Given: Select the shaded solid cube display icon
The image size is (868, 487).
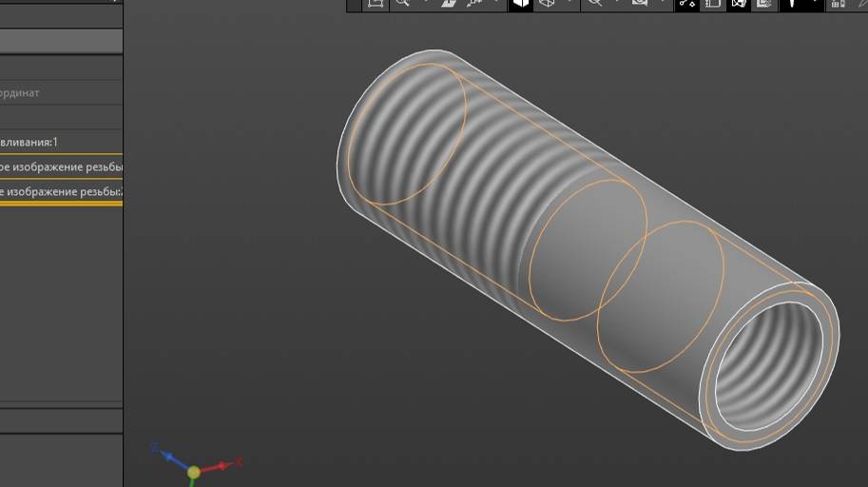Looking at the screenshot, I should click(x=520, y=5).
